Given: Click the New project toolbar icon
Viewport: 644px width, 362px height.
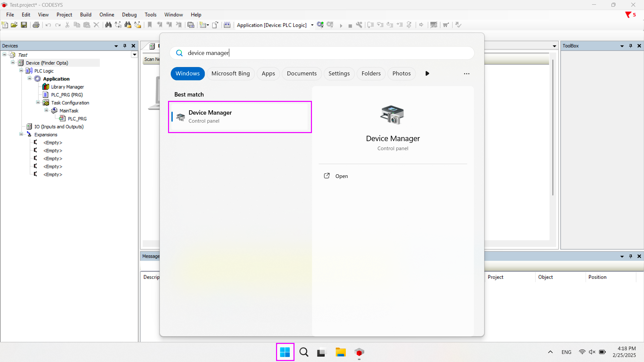Looking at the screenshot, I should pyautogui.click(x=5, y=25).
